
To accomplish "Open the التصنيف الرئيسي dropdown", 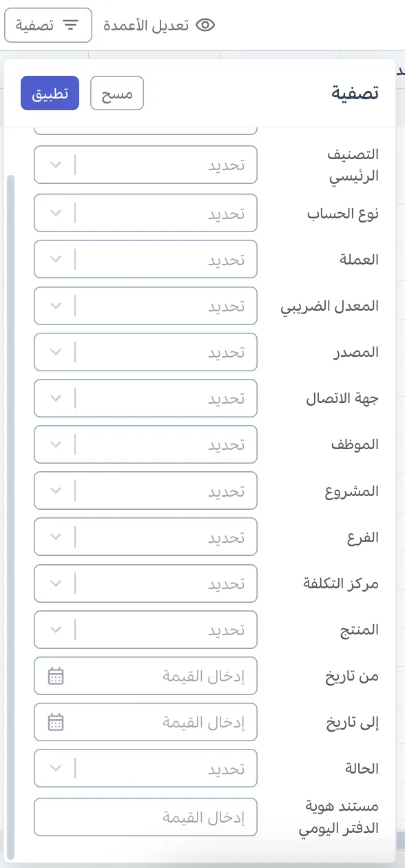I will pyautogui.click(x=145, y=165).
